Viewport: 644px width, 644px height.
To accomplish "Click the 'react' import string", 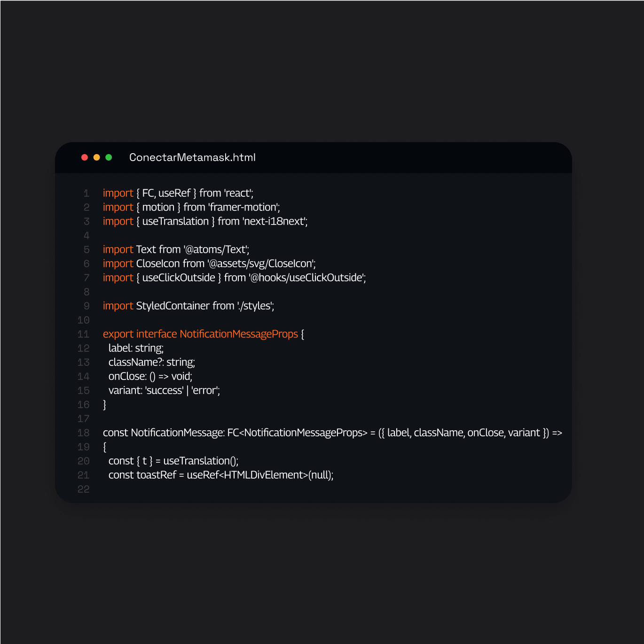I will pyautogui.click(x=238, y=193).
